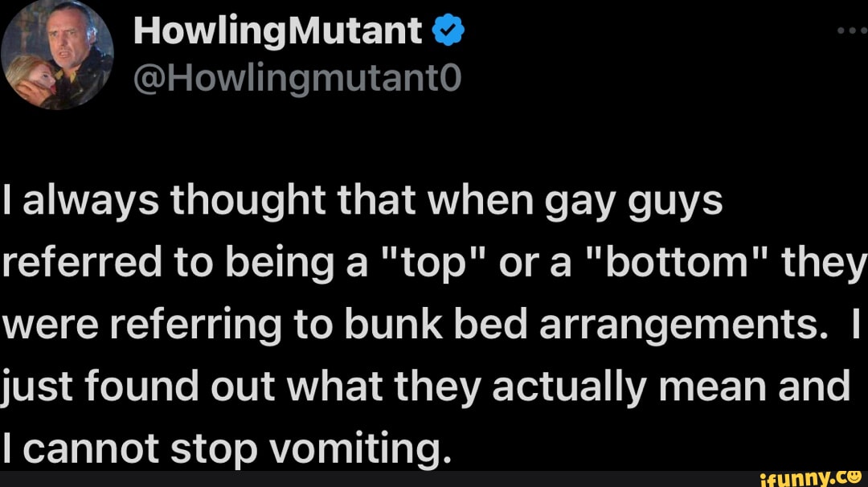Viewport: 868px width, 487px height.
Task: Open the three-dot more options menu
Action: 852,31
